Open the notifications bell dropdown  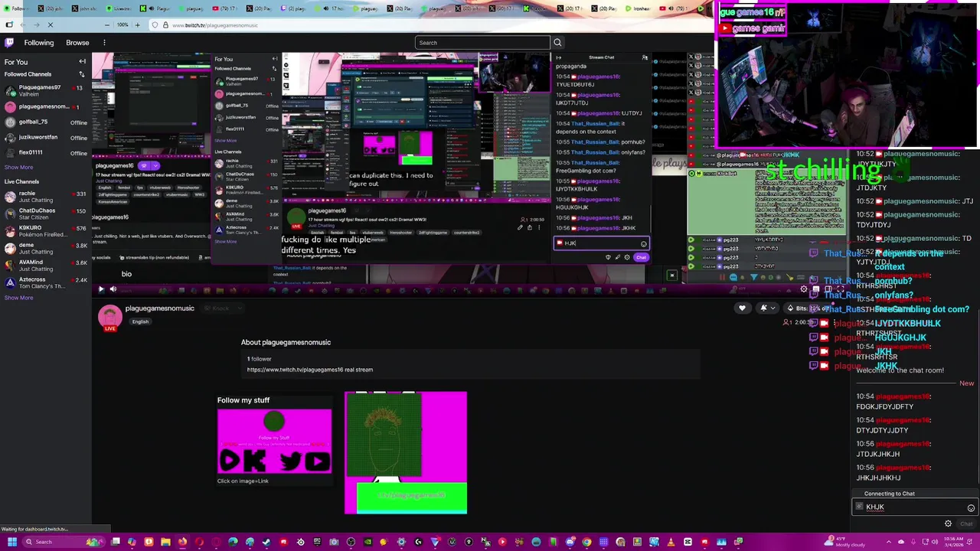point(766,308)
